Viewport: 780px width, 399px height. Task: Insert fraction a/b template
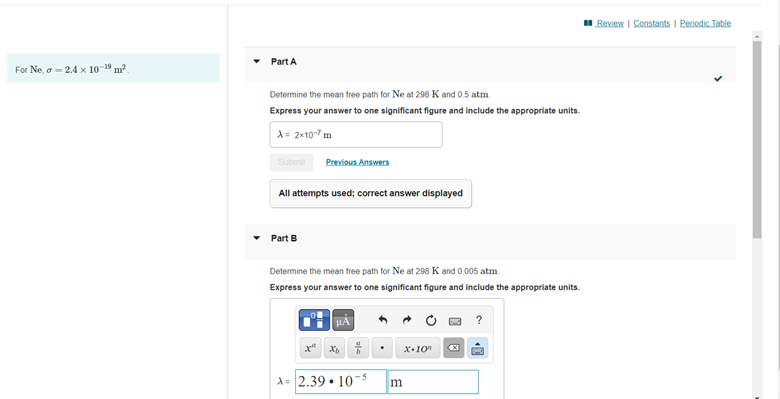[x=358, y=348]
